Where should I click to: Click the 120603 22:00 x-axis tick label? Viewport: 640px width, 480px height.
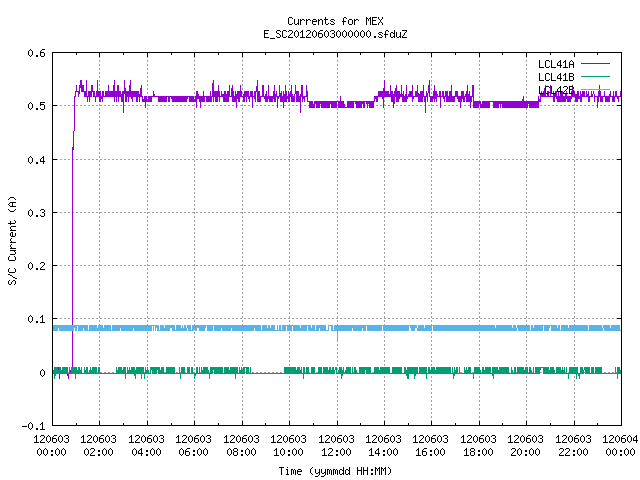573,445
